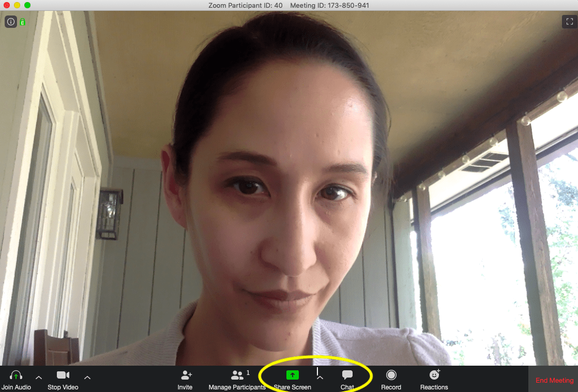Open the Reactions smiley icon
The width and height of the screenshot is (578, 392).
[434, 375]
